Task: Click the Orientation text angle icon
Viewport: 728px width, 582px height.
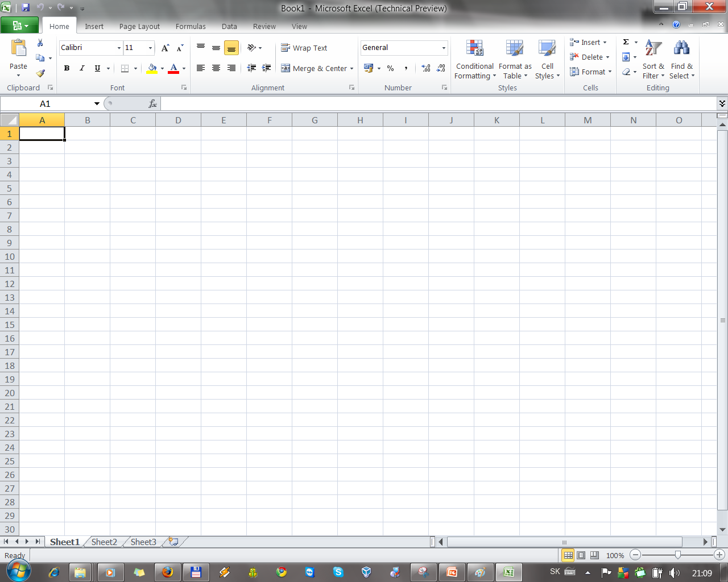Action: pyautogui.click(x=251, y=48)
